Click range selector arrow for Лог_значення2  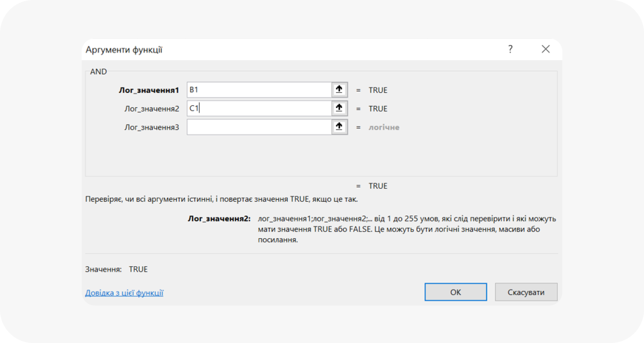[339, 108]
